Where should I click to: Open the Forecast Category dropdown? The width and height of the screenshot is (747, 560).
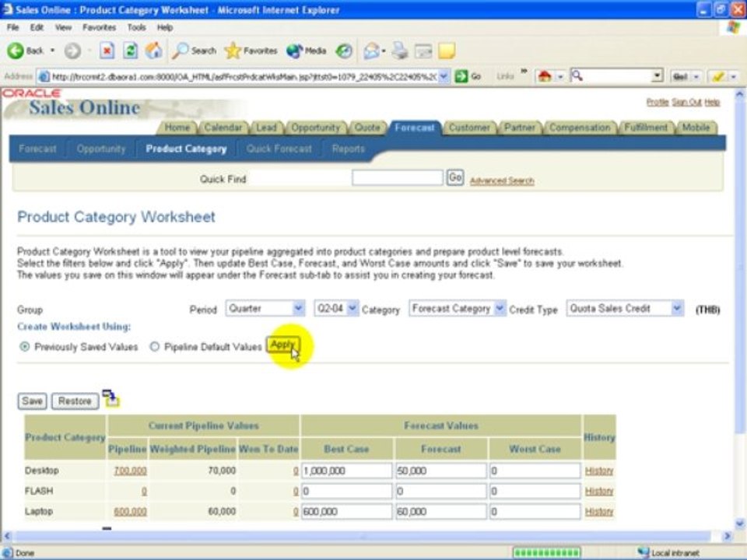(x=457, y=309)
